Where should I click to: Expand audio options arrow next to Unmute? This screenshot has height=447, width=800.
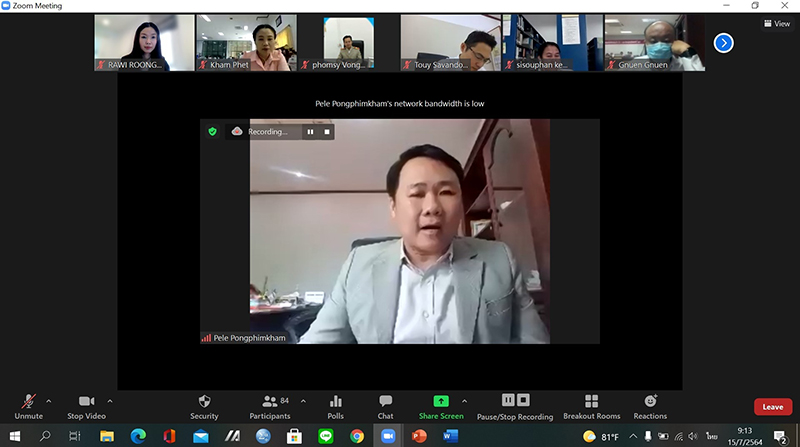coord(49,402)
